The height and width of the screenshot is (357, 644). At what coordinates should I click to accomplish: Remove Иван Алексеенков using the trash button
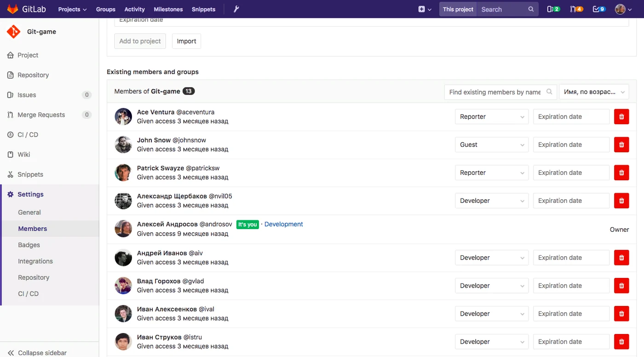point(621,314)
